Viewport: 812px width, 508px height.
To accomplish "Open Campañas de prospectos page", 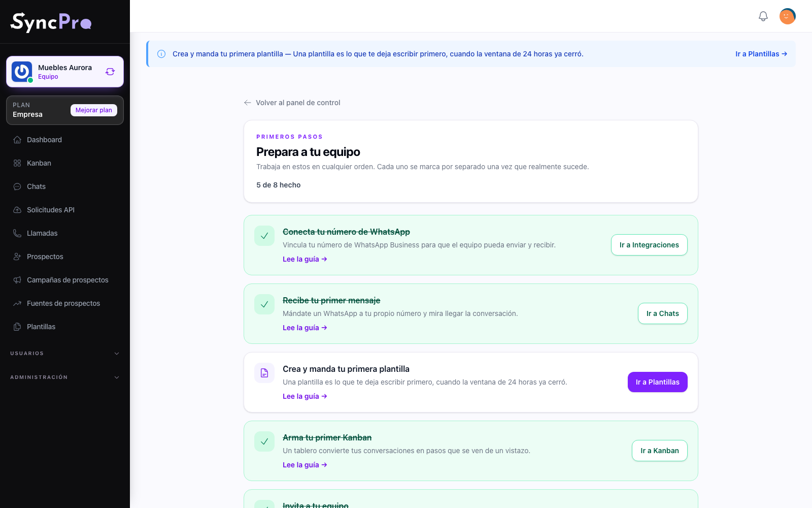I will tap(65, 280).
